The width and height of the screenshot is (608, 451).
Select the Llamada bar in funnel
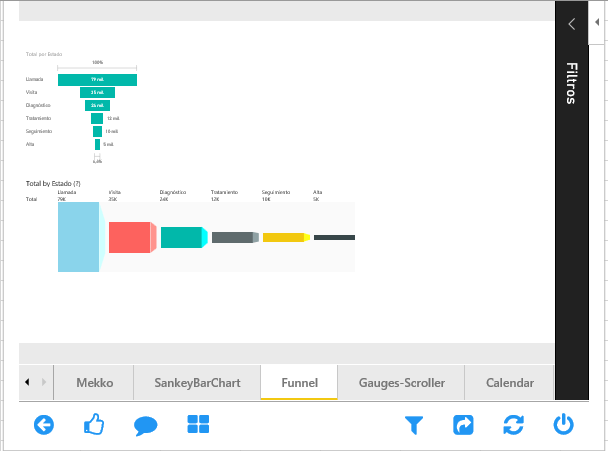pos(97,79)
